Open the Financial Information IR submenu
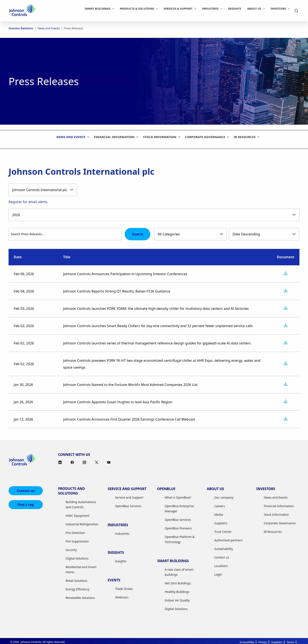This screenshot has width=308, height=644. (116, 137)
